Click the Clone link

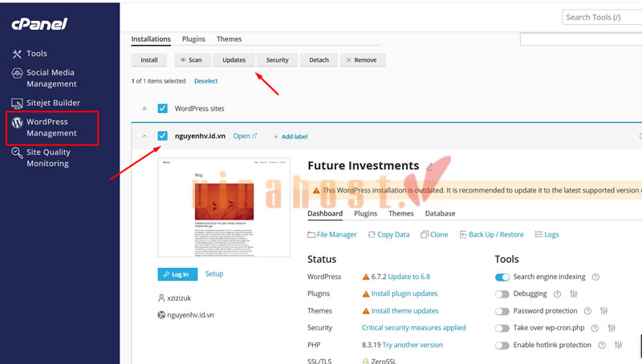tap(434, 234)
